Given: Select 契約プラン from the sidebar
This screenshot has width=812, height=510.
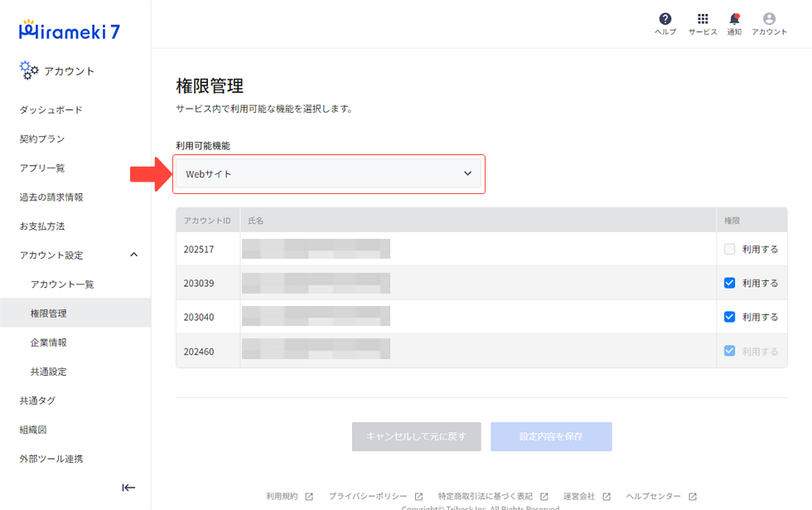Looking at the screenshot, I should pos(42,139).
